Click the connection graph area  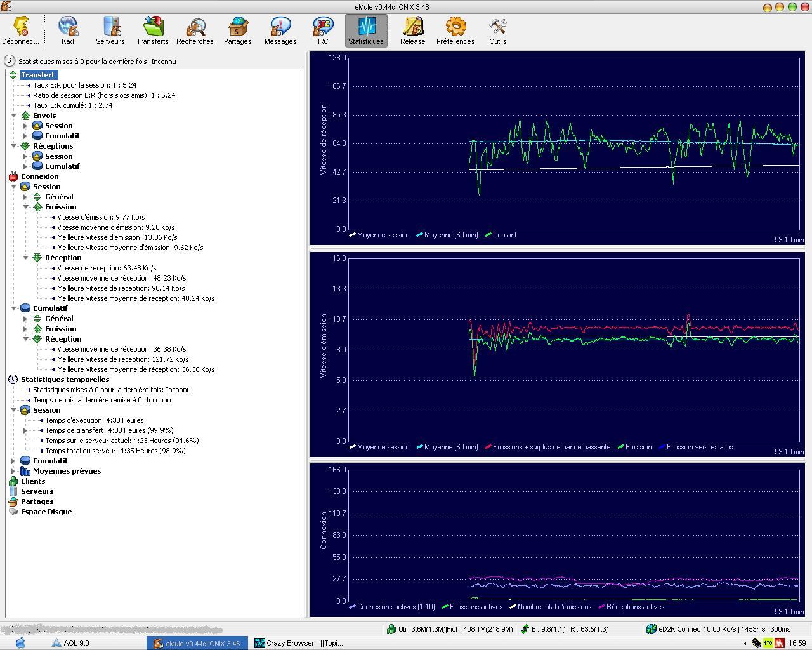click(573, 535)
